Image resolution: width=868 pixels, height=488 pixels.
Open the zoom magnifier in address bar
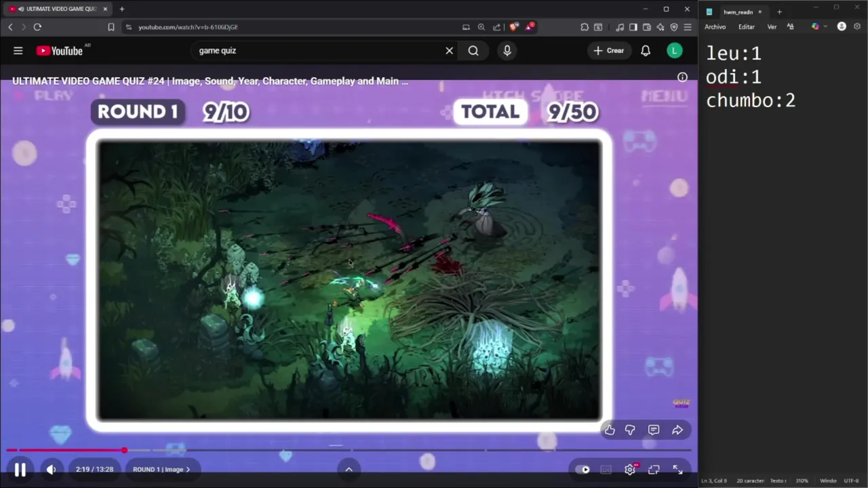click(481, 27)
